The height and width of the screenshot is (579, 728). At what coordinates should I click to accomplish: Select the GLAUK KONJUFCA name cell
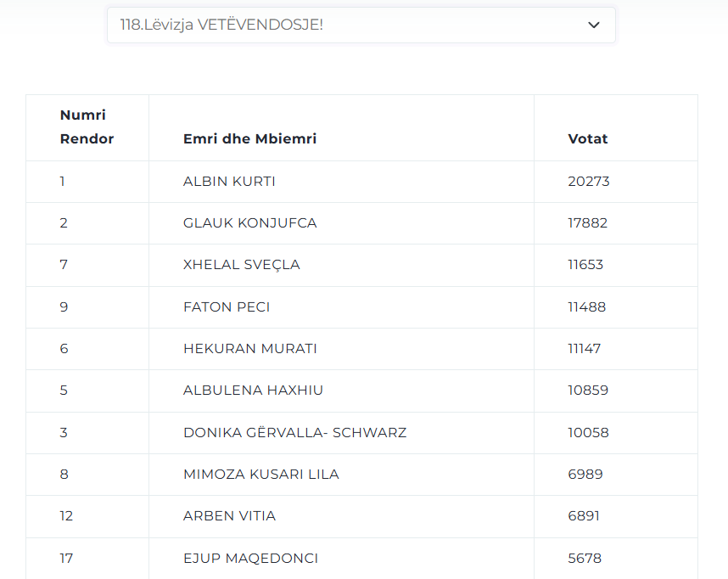pyautogui.click(x=341, y=223)
